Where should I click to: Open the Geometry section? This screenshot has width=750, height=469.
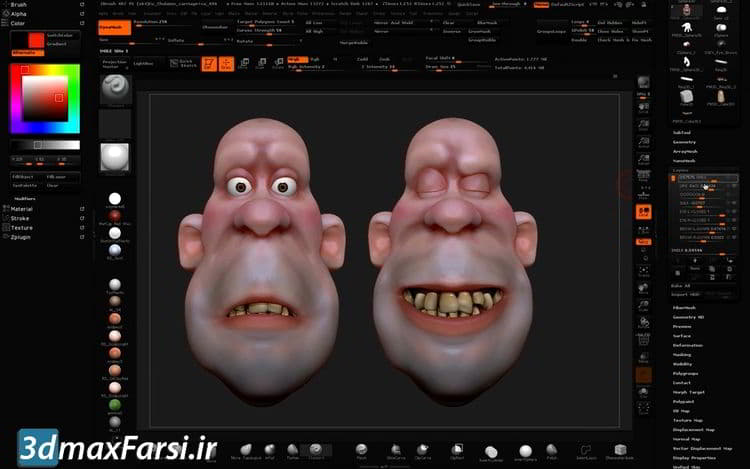[x=684, y=142]
